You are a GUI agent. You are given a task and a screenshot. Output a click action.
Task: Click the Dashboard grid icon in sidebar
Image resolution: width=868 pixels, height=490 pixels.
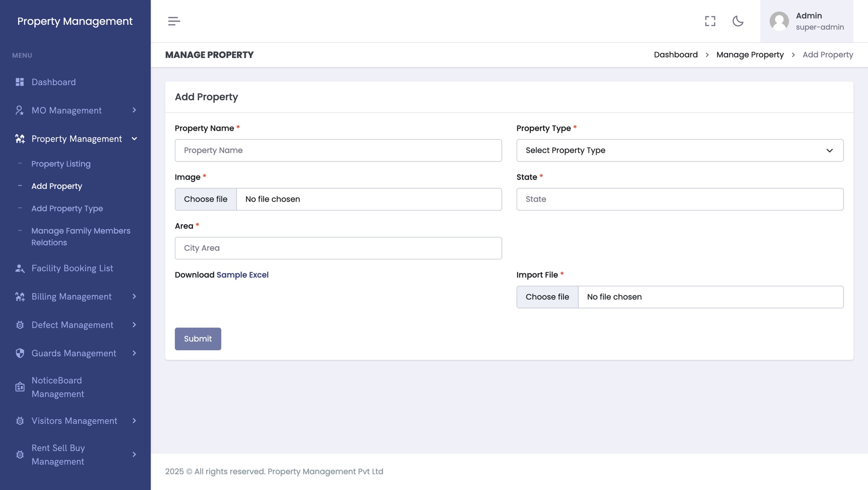pyautogui.click(x=19, y=82)
